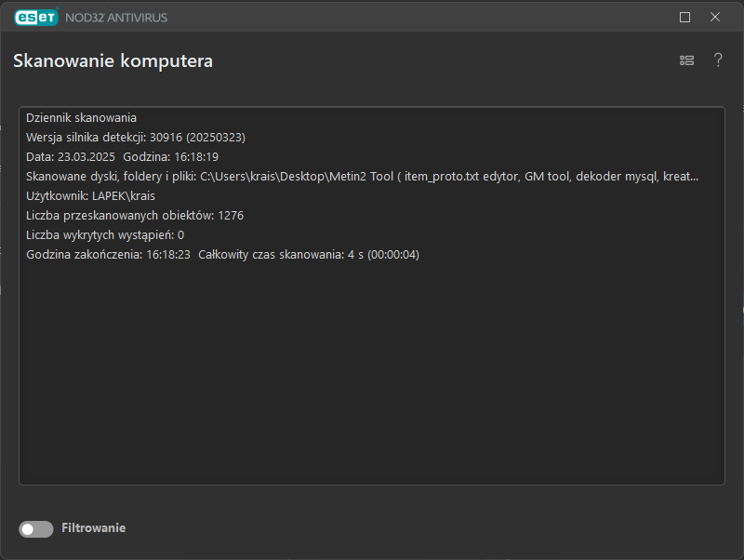The height and width of the screenshot is (560, 744).
Task: Select the Liczba wykrytych wystąpień line
Action: [x=105, y=235]
